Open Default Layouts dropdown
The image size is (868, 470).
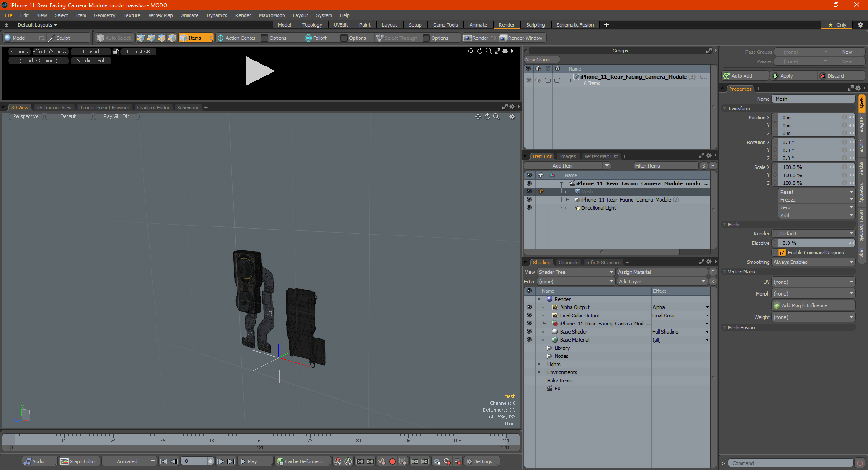click(37, 25)
